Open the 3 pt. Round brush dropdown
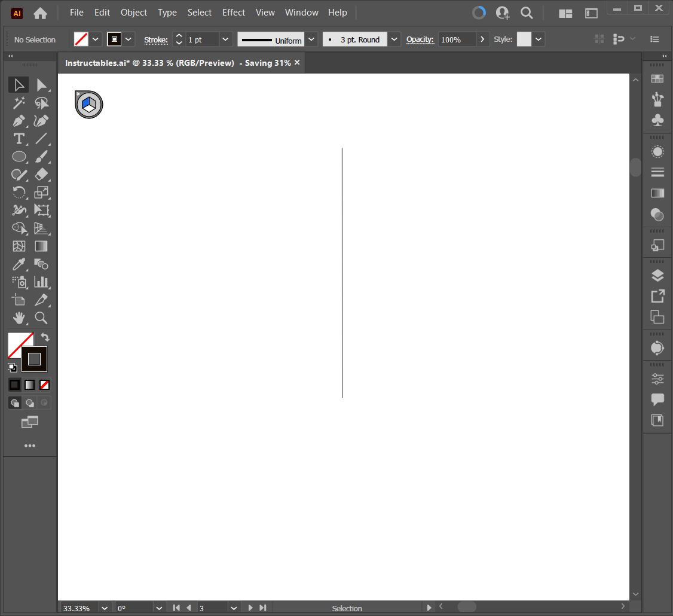The height and width of the screenshot is (616, 673). click(x=394, y=39)
